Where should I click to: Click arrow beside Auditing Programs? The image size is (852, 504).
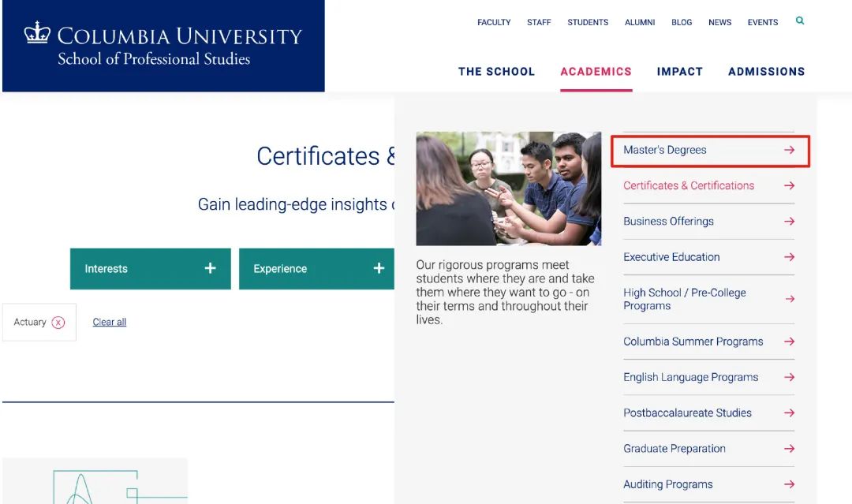789,484
